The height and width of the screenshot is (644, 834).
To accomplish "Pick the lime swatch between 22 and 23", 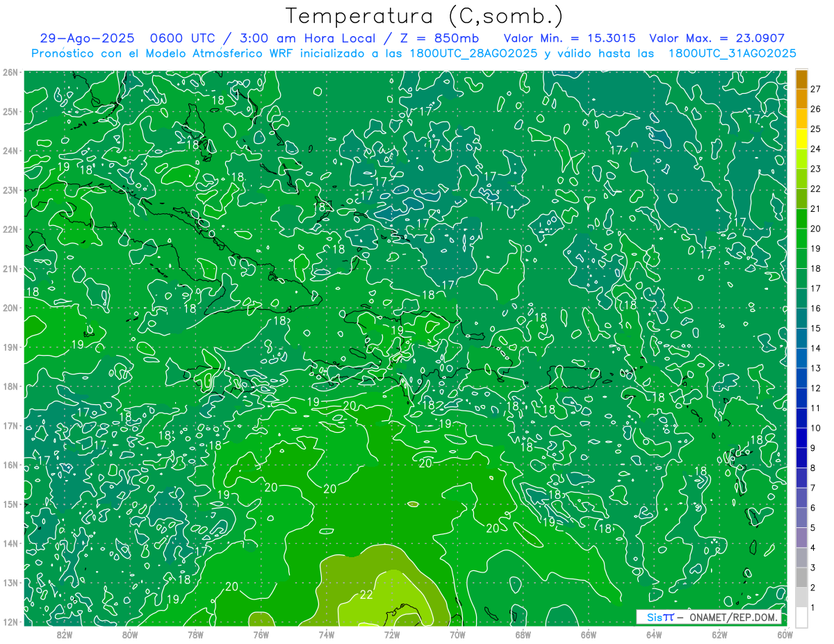I will [801, 179].
